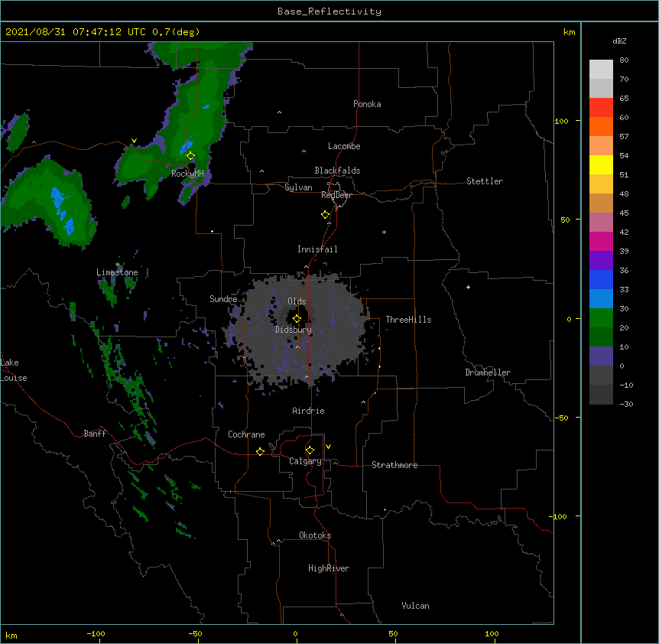
Task: Pick the magenta 42 dBZ legend swatch
Action: click(601, 241)
